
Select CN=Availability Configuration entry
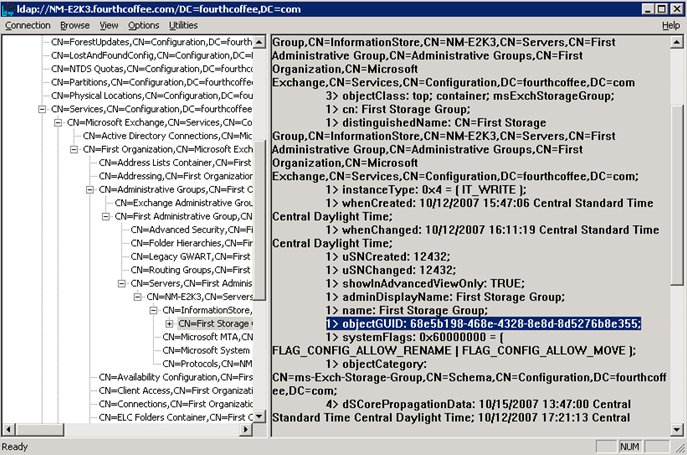pyautogui.click(x=175, y=377)
